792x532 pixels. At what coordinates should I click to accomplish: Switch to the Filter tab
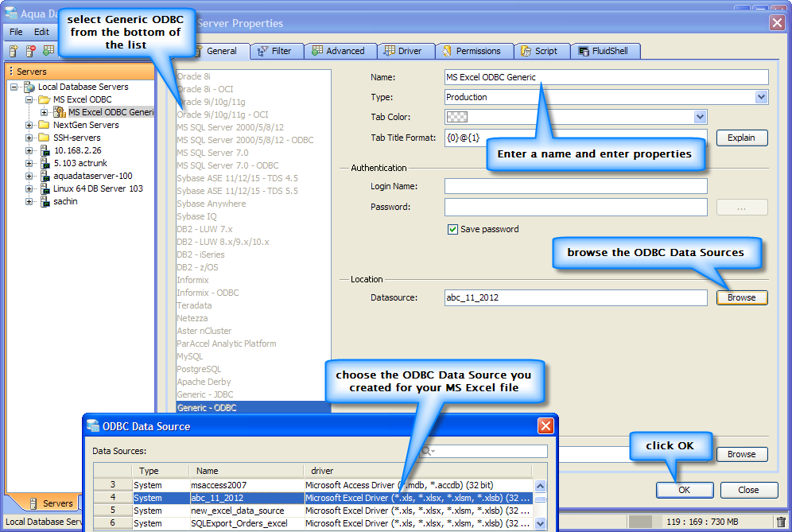pyautogui.click(x=277, y=51)
